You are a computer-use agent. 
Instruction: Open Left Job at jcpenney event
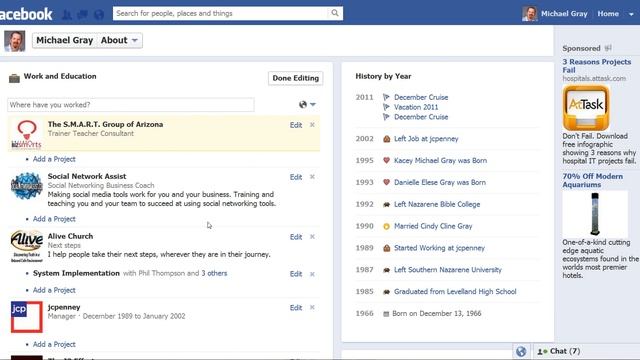click(426, 139)
